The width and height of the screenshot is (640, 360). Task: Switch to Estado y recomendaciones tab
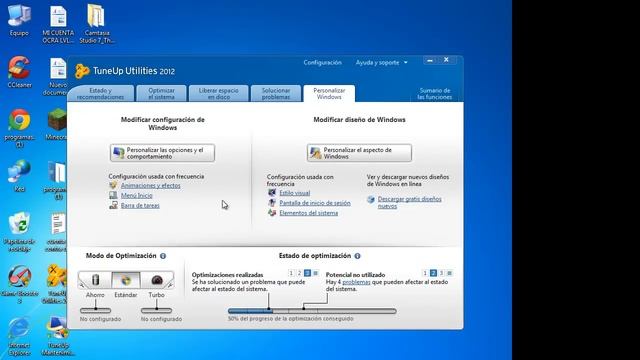pos(100,93)
